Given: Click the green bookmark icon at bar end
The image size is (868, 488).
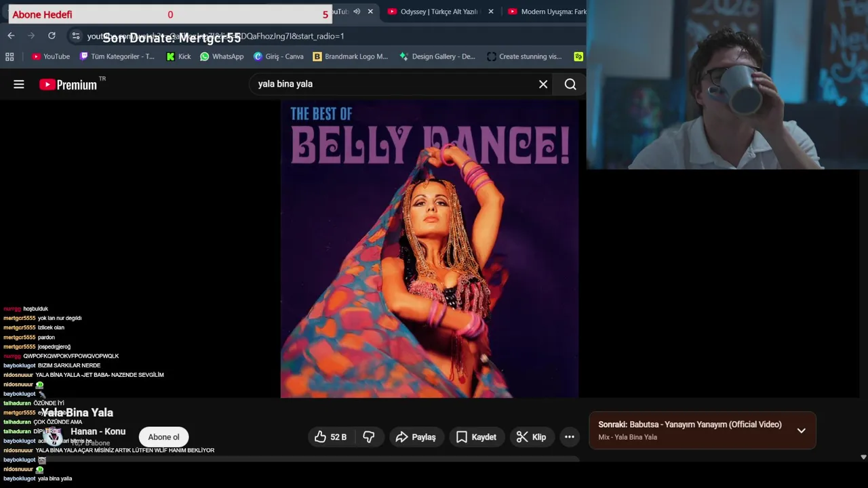Looking at the screenshot, I should 578,56.
